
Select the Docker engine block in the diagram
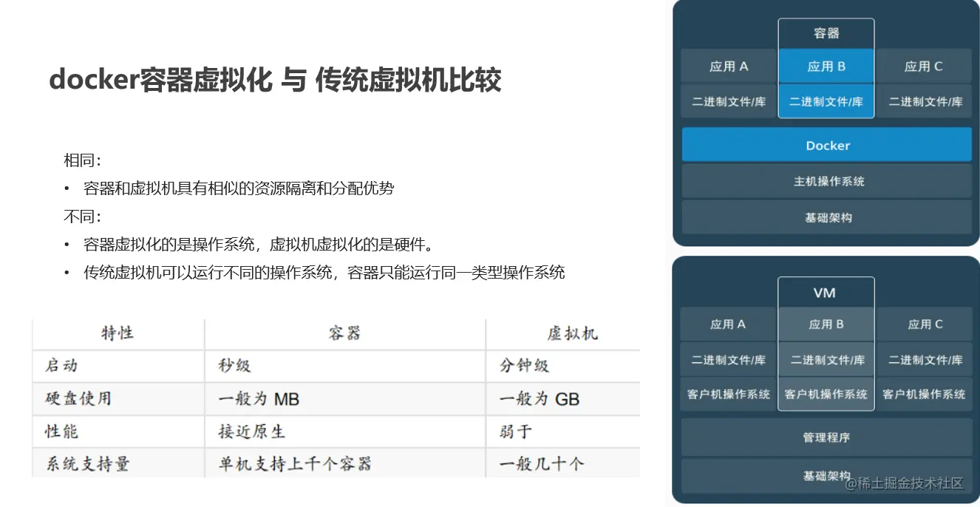click(826, 145)
